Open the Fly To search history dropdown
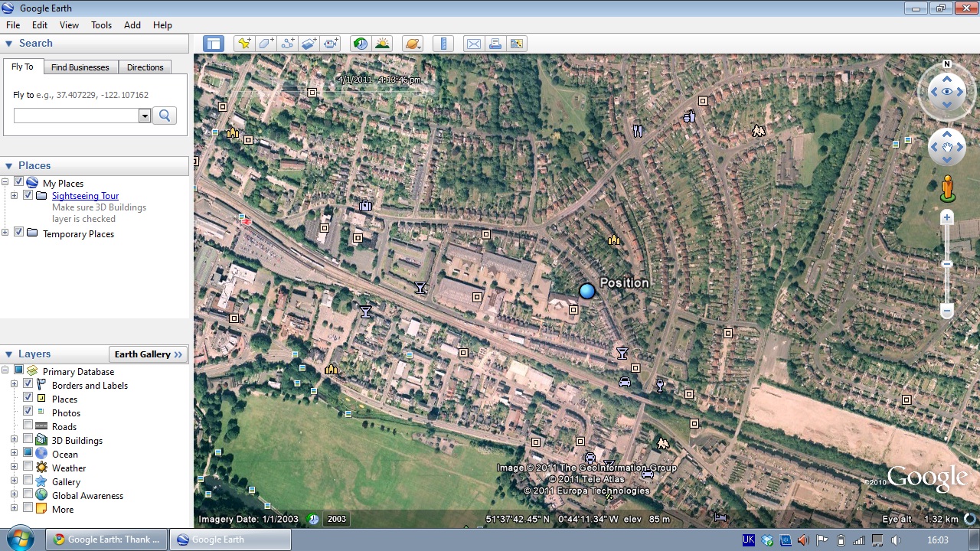This screenshot has height=551, width=980. tap(144, 116)
